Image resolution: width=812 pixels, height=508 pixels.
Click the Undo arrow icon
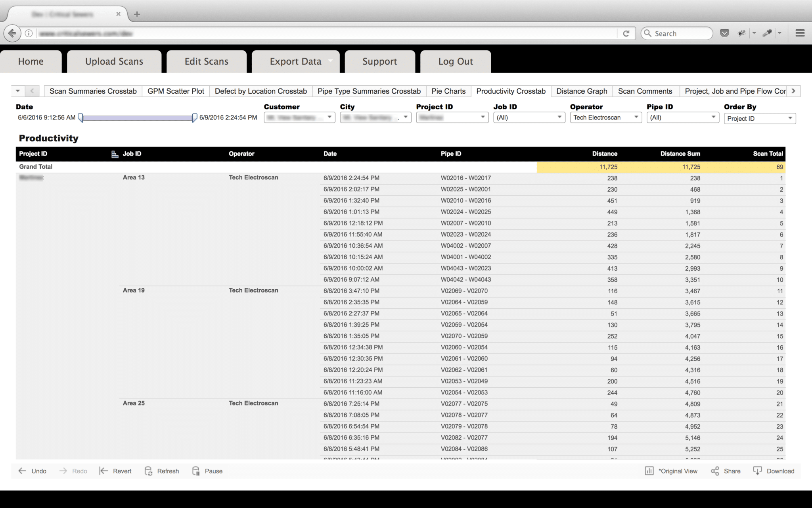[x=22, y=471]
